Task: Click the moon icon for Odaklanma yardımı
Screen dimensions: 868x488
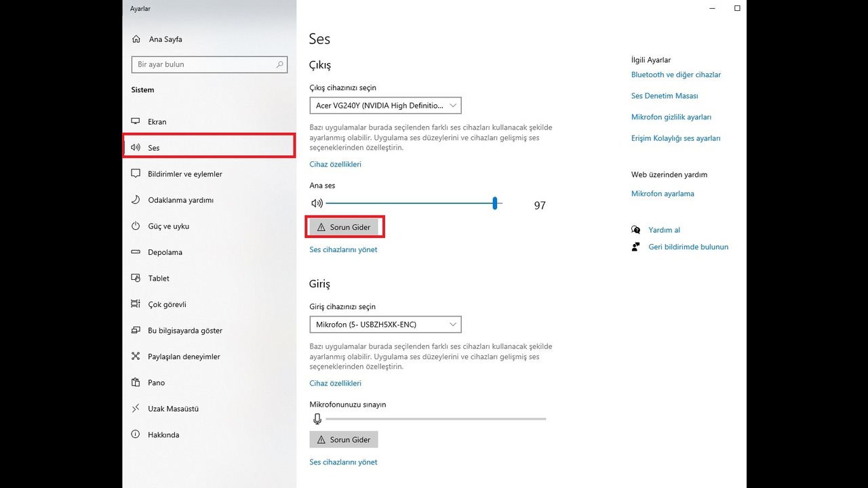Action: tap(136, 200)
